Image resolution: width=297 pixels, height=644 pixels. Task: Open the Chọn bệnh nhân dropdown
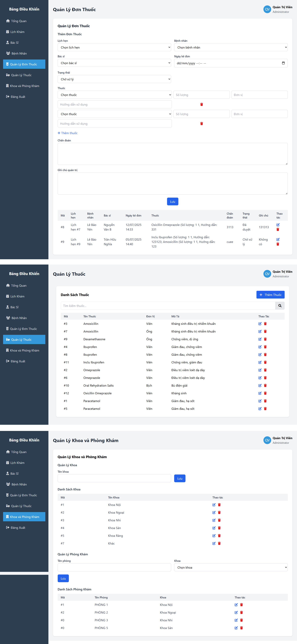230,47
